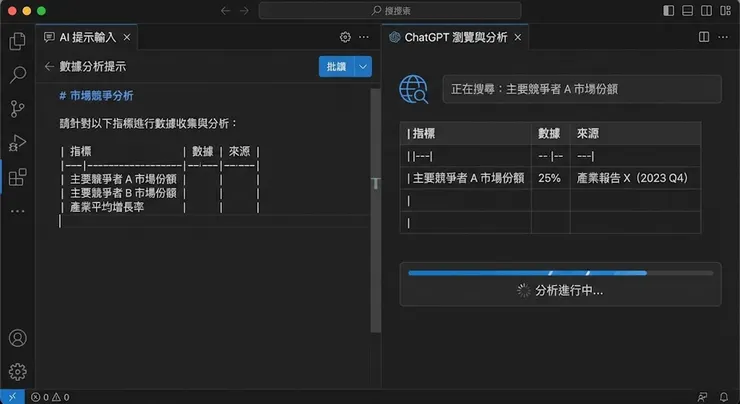Open more actions ellipsis in AI 提示輸入 panel

coord(364,37)
